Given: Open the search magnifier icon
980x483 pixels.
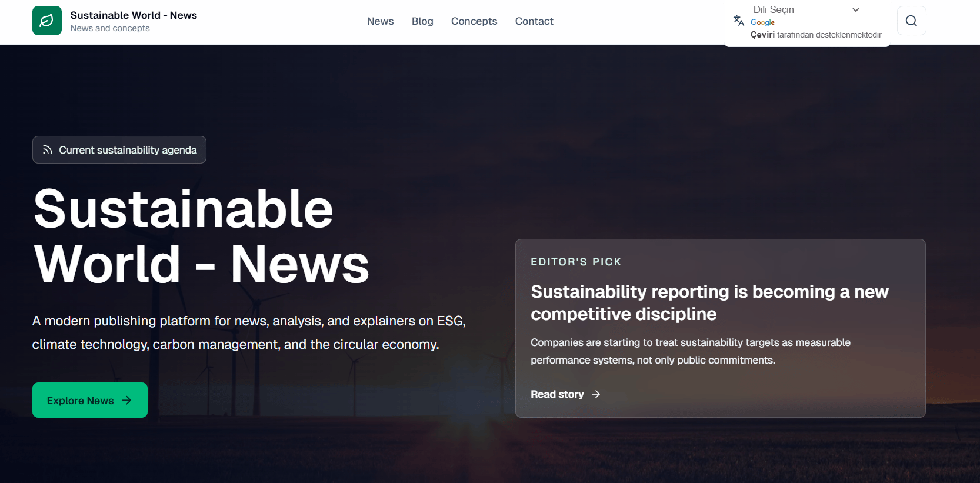Looking at the screenshot, I should coord(911,21).
